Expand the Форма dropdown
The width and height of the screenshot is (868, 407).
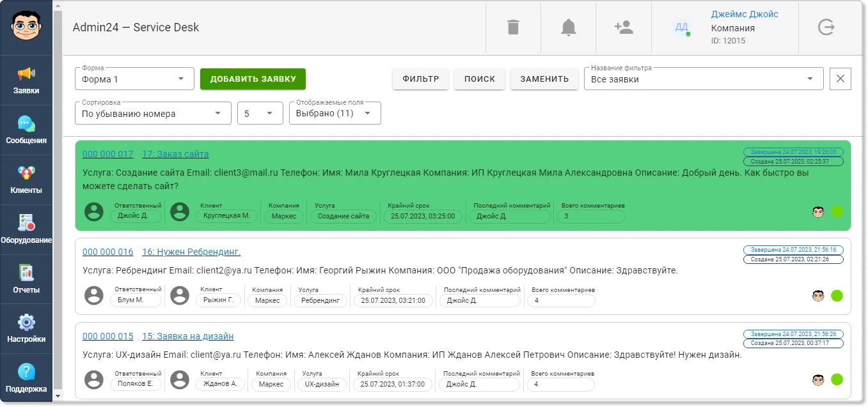coord(134,79)
